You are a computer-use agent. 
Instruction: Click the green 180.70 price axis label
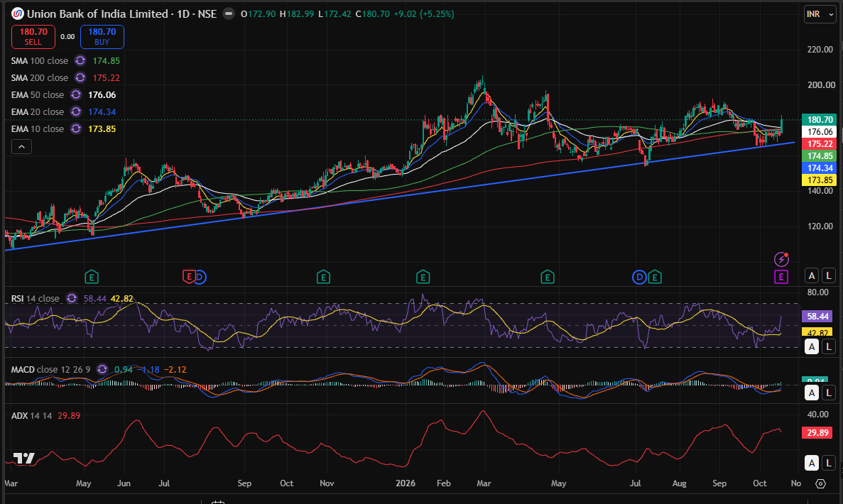(x=820, y=120)
